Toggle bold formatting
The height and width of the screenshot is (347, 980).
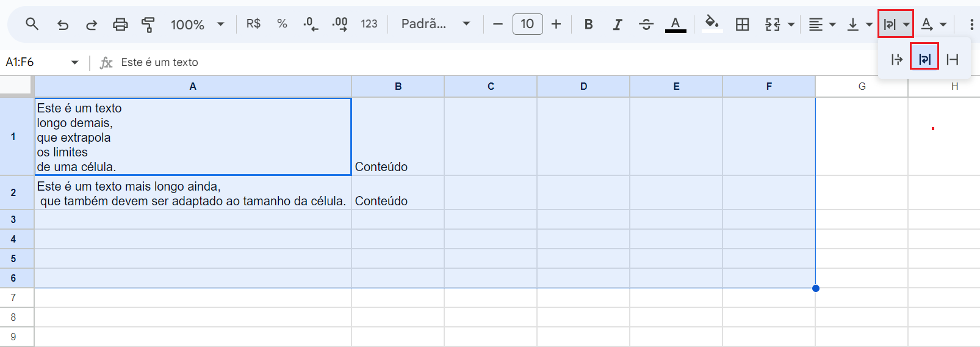[588, 24]
